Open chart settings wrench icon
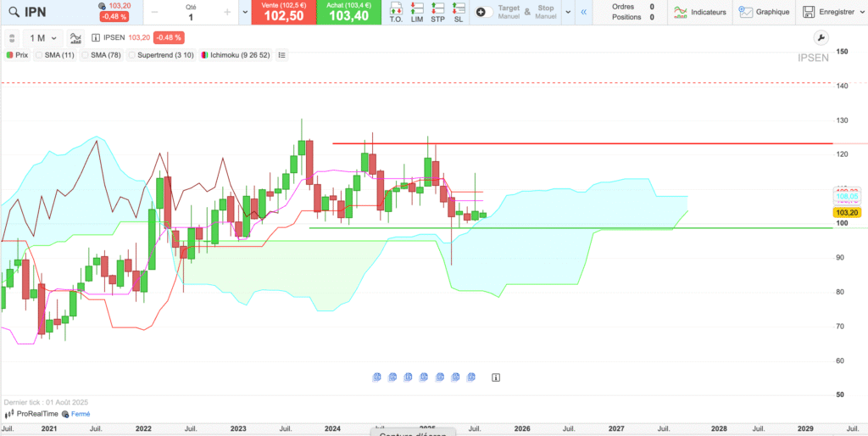The image size is (868, 436). point(820,37)
